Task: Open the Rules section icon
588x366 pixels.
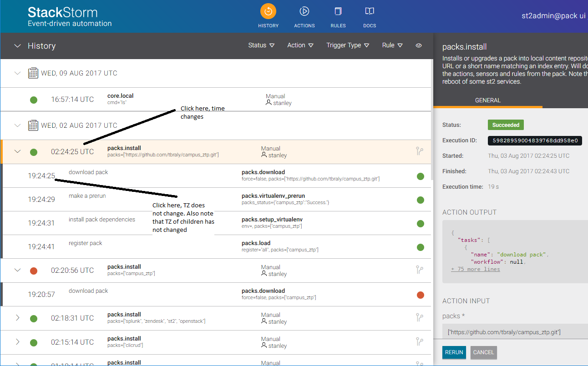Action: click(x=338, y=11)
